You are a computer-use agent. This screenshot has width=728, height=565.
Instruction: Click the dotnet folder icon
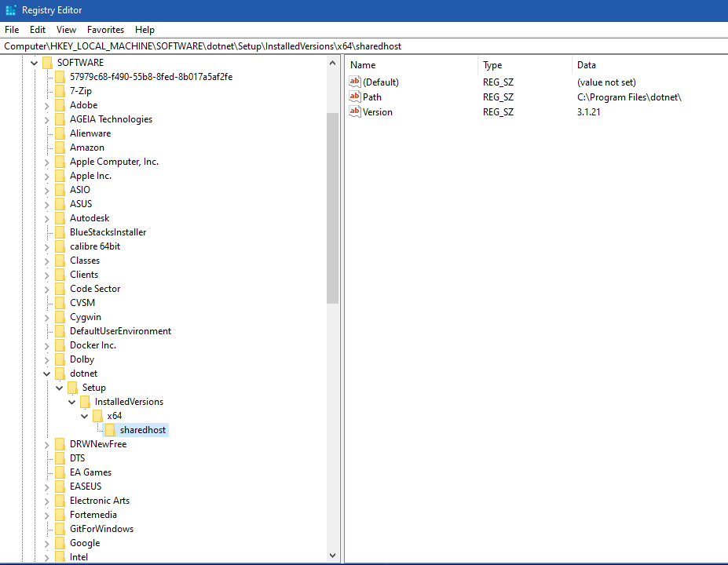pos(60,374)
